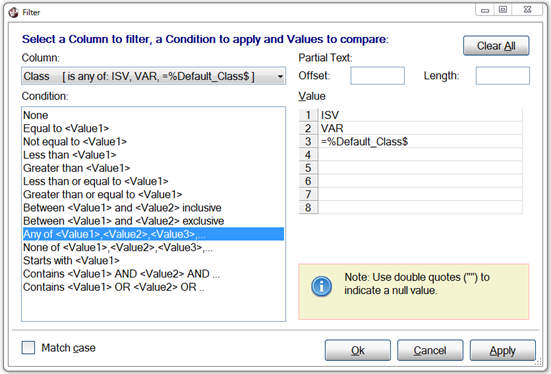Screen dimensions: 551x374
Task: Enable the Match case checkbox
Action: click(x=28, y=348)
